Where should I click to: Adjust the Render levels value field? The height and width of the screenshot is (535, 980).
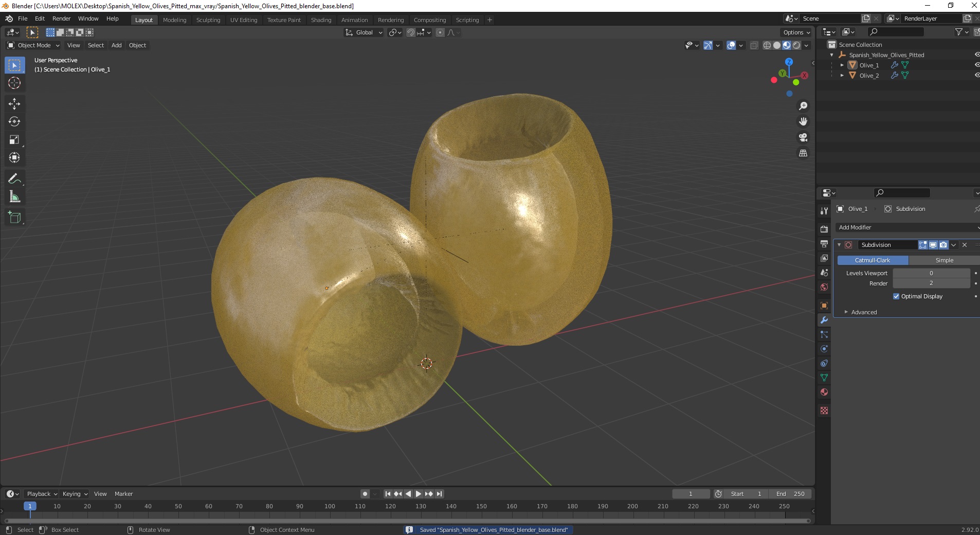(931, 283)
